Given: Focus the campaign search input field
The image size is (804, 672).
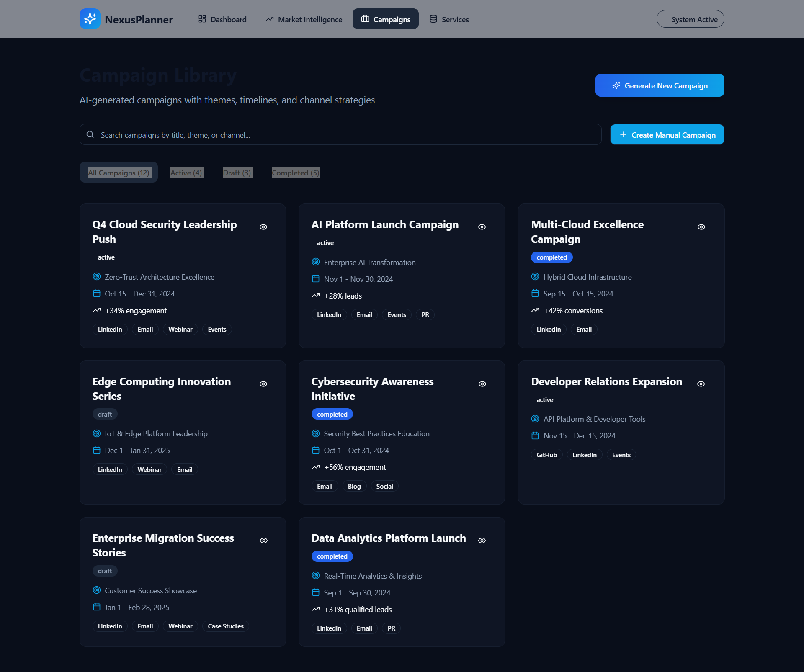Looking at the screenshot, I should (343, 135).
